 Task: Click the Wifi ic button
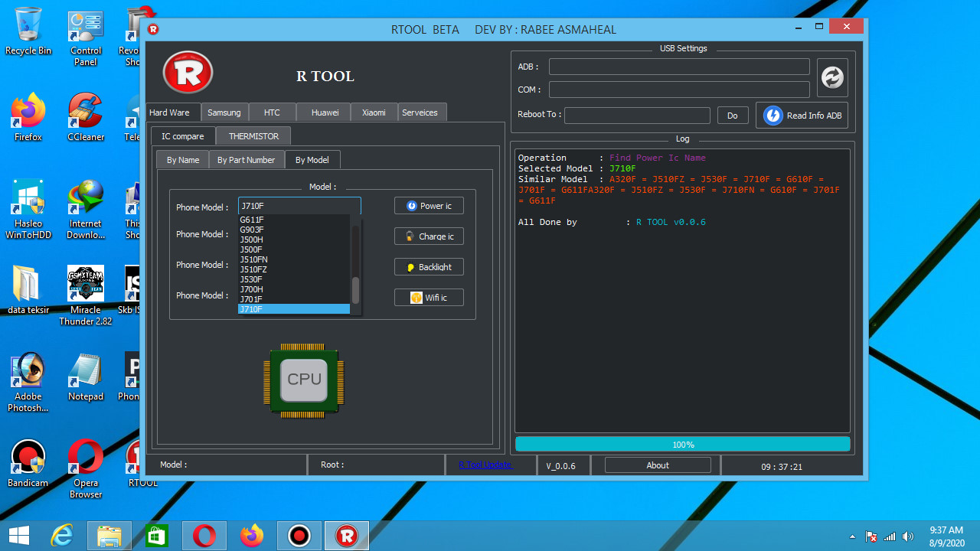coord(429,298)
